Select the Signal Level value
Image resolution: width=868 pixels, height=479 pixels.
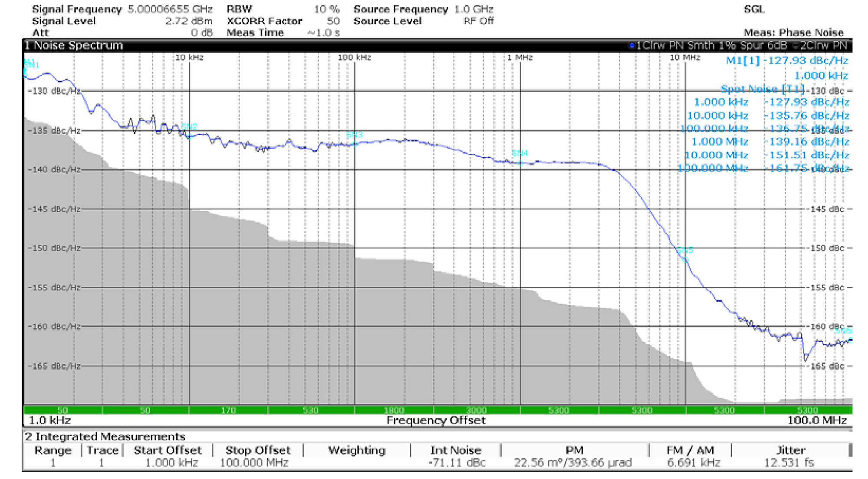[x=189, y=21]
